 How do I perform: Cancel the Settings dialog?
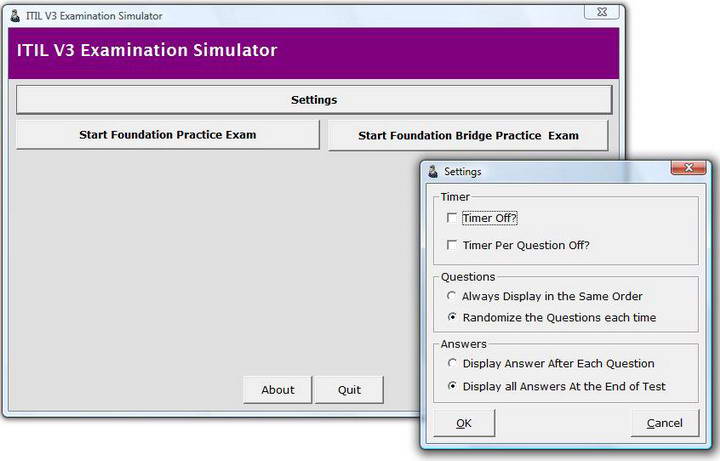(x=664, y=423)
